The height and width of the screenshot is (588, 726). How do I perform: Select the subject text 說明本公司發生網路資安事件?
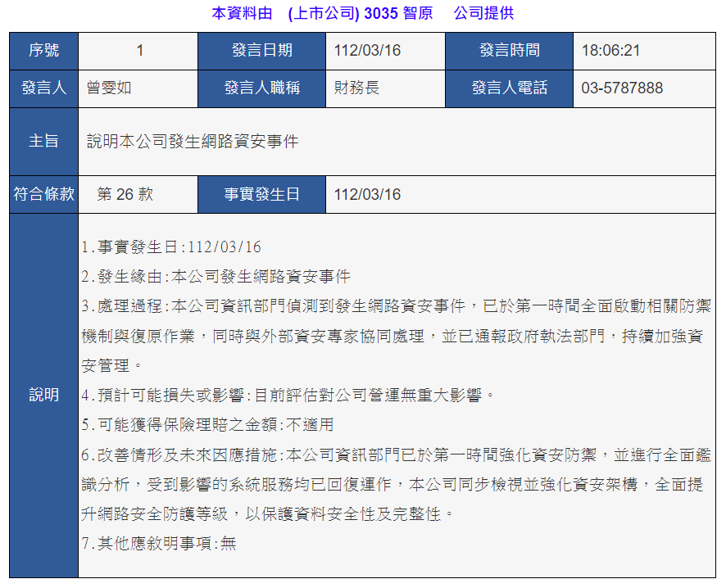click(x=193, y=141)
